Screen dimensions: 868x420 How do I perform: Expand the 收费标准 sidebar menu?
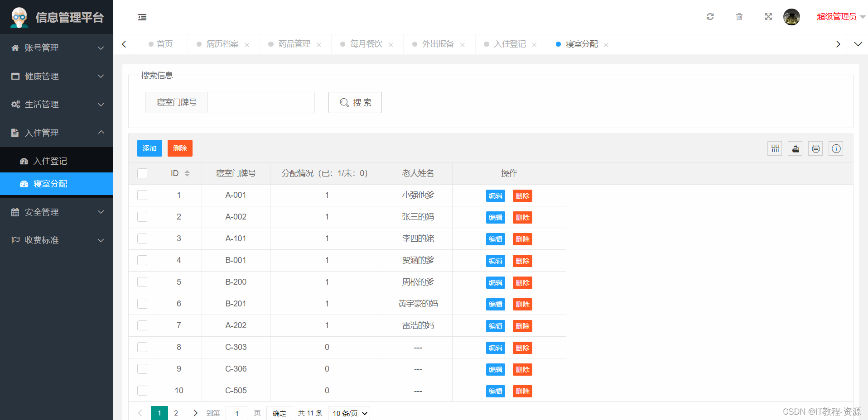(57, 240)
